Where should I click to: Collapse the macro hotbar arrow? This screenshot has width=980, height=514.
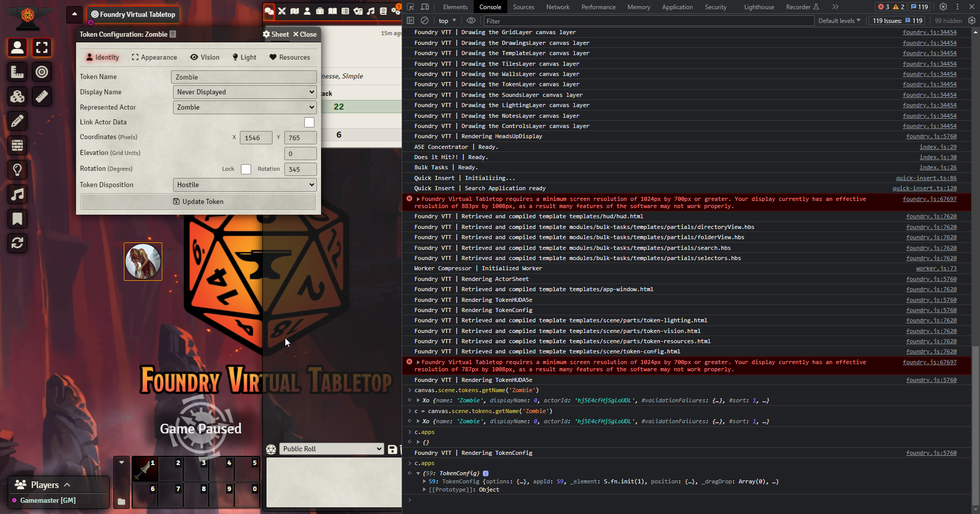(x=121, y=462)
